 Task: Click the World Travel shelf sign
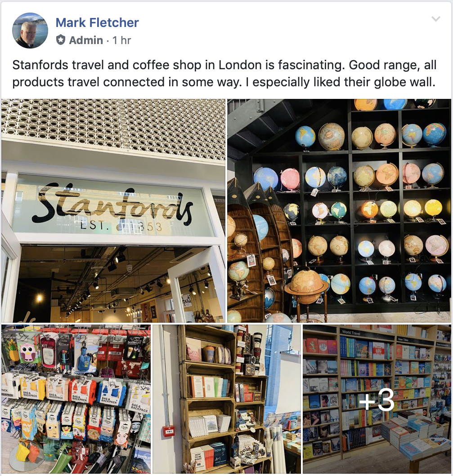pos(351,333)
